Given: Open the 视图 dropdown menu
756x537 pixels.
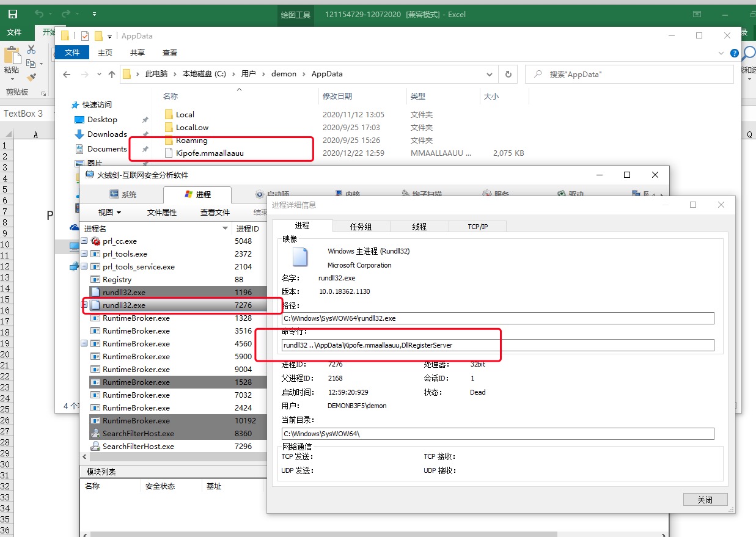Looking at the screenshot, I should [109, 212].
